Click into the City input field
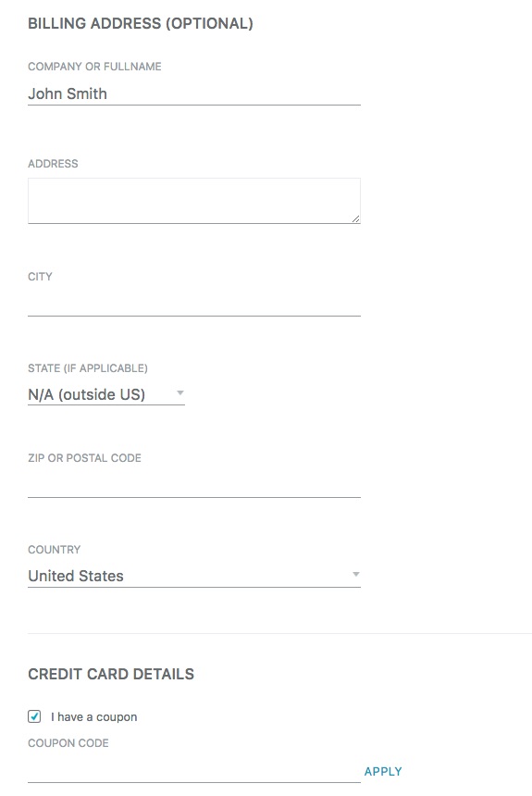This screenshot has width=532, height=796. click(x=194, y=304)
